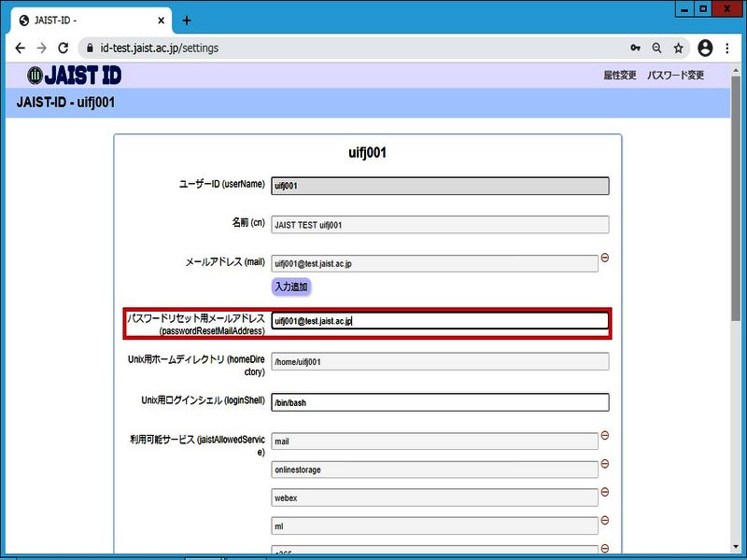This screenshot has width=747, height=560.
Task: Bookmark this page with the star icon
Action: (x=679, y=48)
